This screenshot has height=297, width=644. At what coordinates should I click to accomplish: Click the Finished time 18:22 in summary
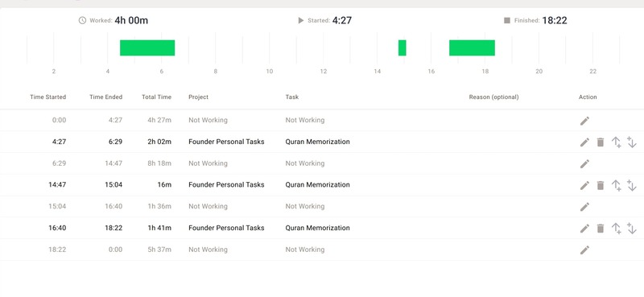(x=555, y=20)
